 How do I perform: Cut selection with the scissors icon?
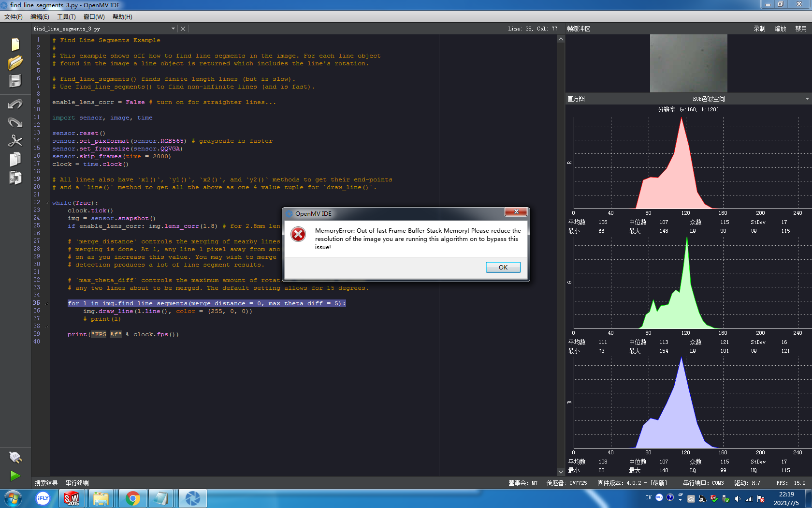pyautogui.click(x=15, y=140)
